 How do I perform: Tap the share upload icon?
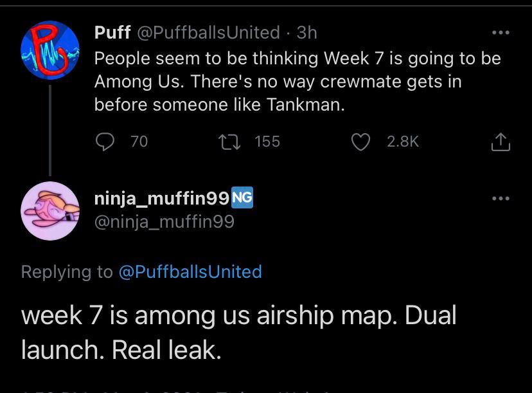coord(500,142)
